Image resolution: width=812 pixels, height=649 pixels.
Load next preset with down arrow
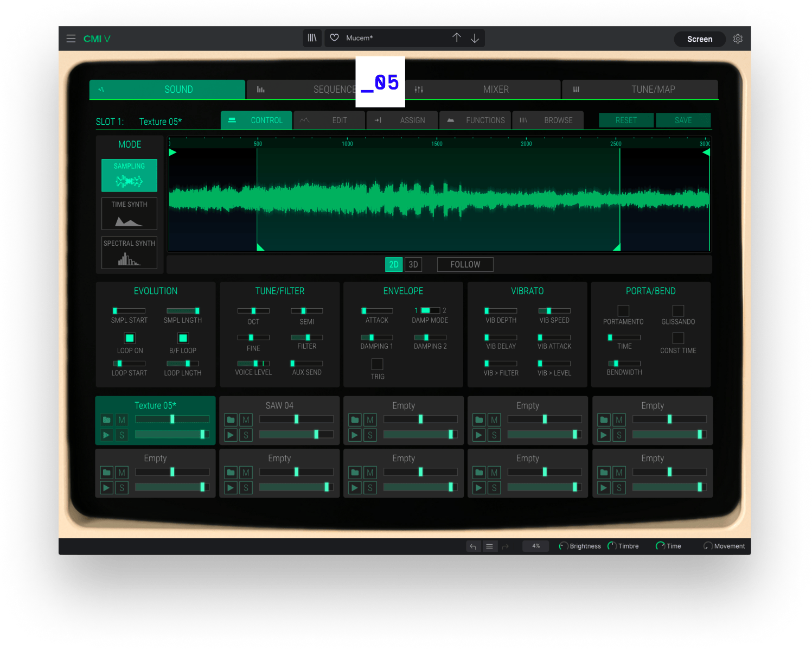475,38
